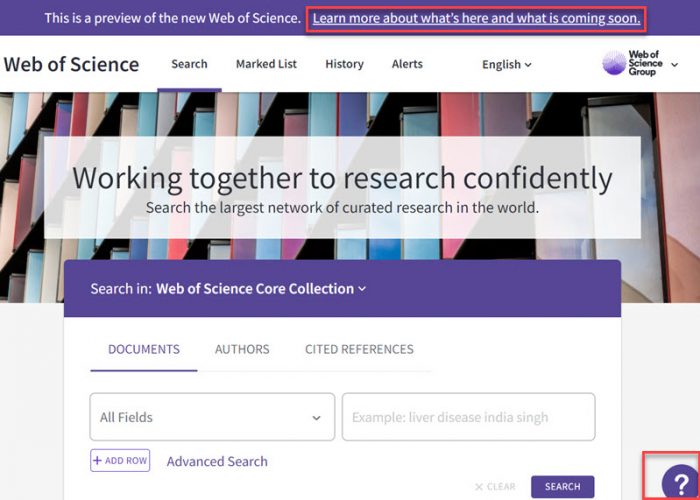Expand the Web of Science Core Collection selector
This screenshot has width=700, height=500.
tap(261, 289)
